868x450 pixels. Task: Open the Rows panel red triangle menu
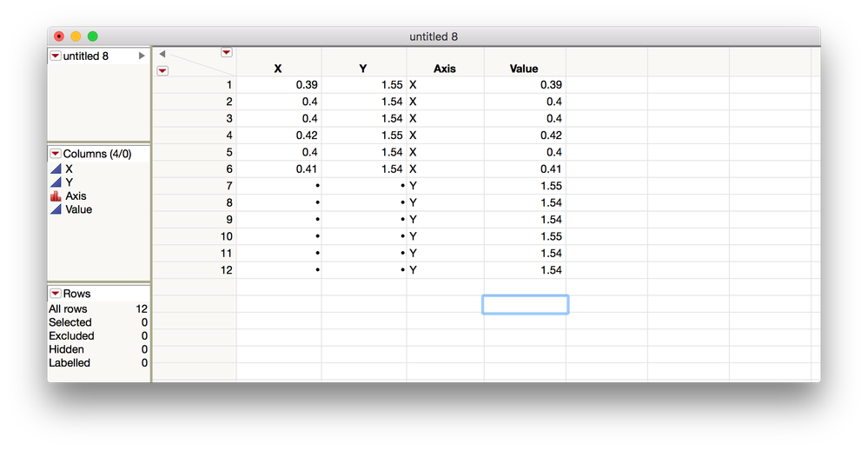pyautogui.click(x=56, y=294)
